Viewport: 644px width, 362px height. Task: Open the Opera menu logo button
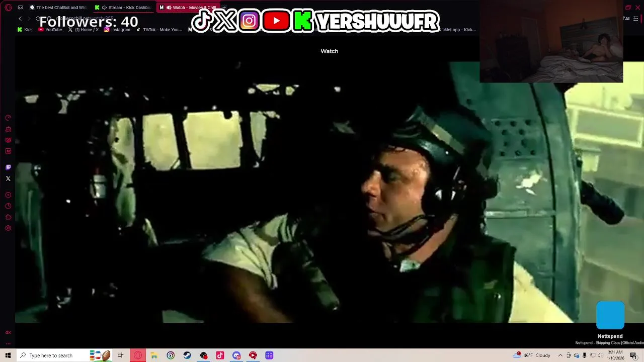coord(8,8)
